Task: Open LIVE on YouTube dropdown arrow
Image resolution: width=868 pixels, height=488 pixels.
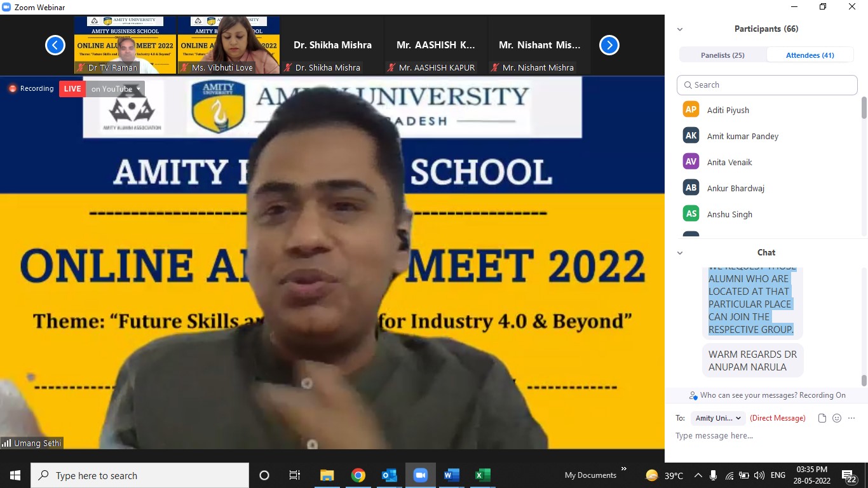Action: pyautogui.click(x=139, y=89)
